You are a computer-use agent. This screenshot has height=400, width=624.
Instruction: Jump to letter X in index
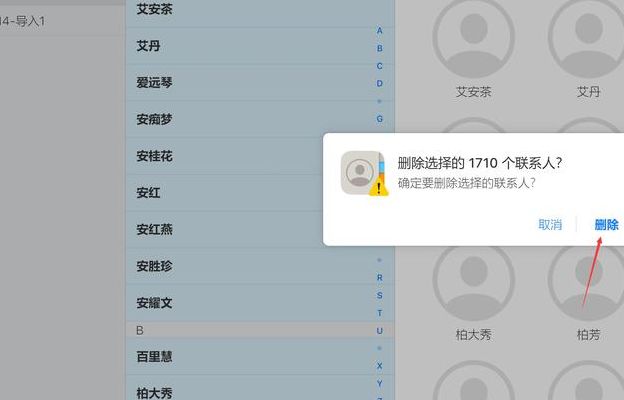pyautogui.click(x=380, y=366)
